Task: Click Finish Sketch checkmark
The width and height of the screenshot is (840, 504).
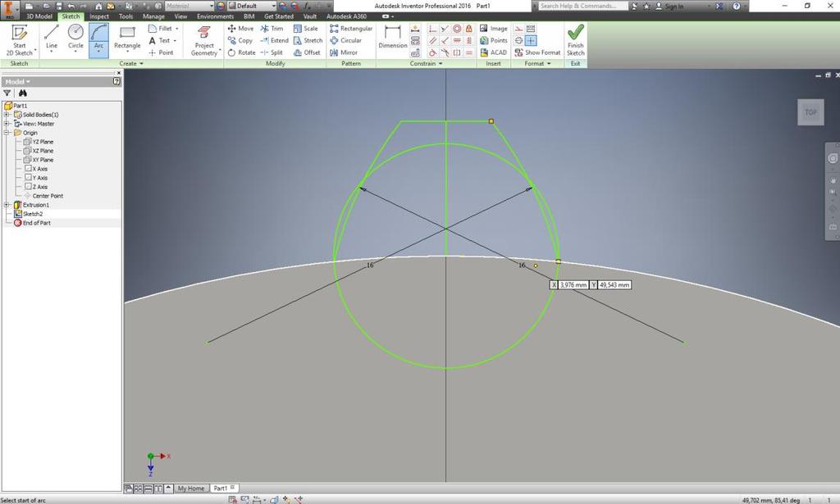Action: (x=575, y=39)
